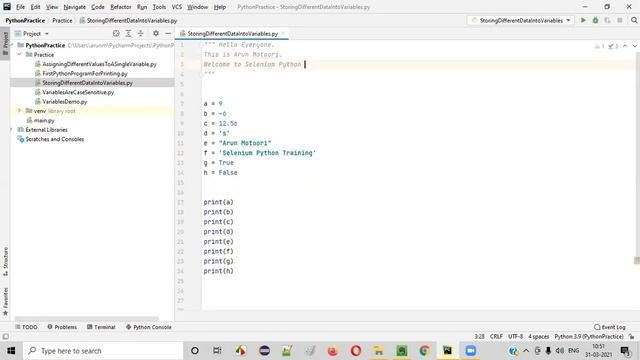Image resolution: width=640 pixels, height=360 pixels.
Task: Run the StoringDifferentDataIntoVariables configuration
Action: click(x=583, y=20)
